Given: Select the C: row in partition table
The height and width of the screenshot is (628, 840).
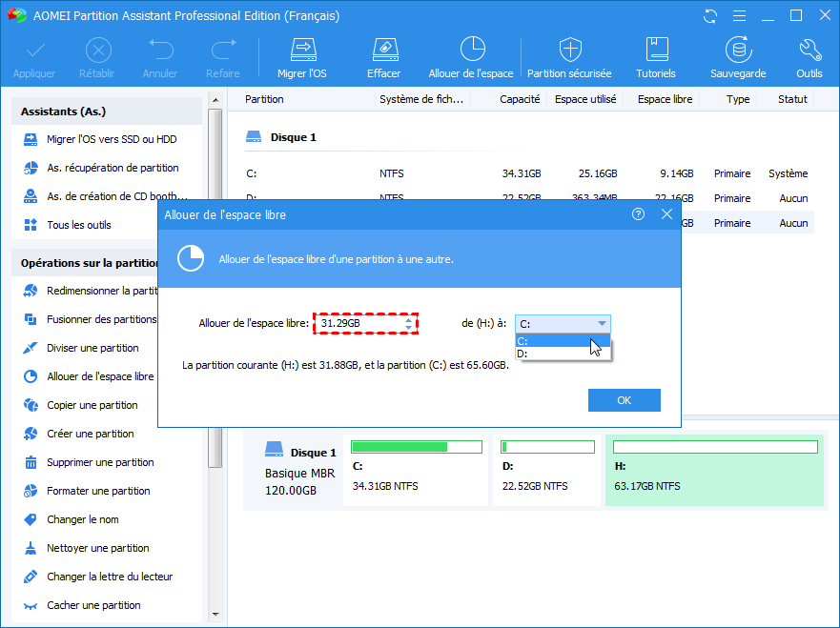Looking at the screenshot, I should coord(527,173).
